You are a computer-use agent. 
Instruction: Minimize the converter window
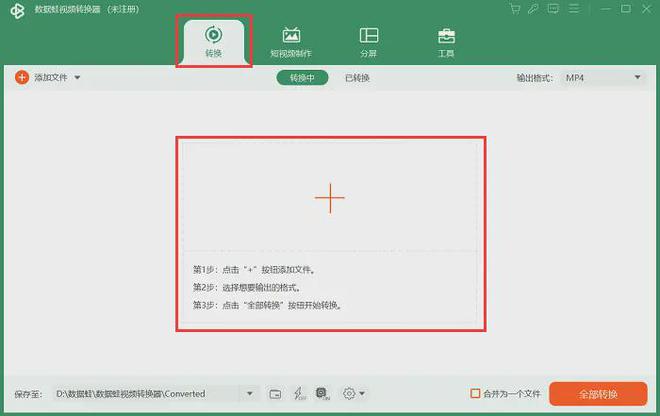click(606, 9)
